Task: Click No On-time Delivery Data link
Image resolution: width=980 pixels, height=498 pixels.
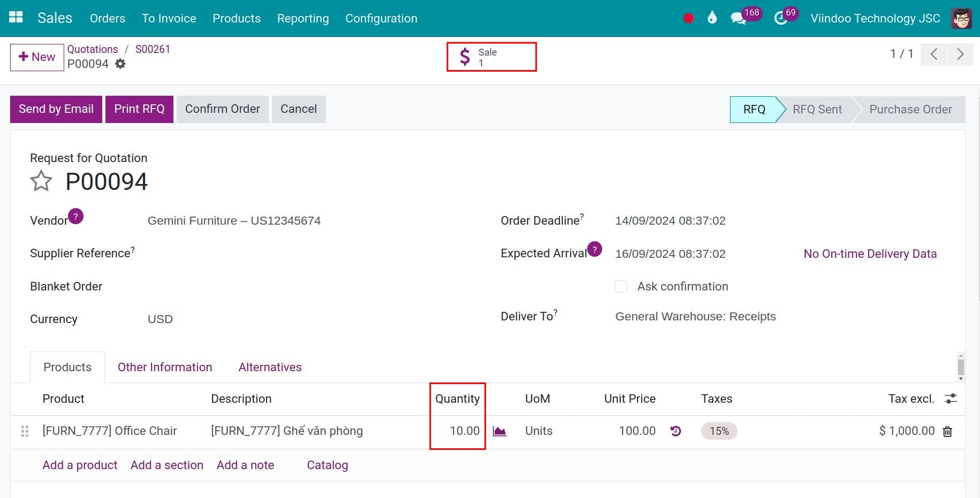Action: pyautogui.click(x=870, y=254)
